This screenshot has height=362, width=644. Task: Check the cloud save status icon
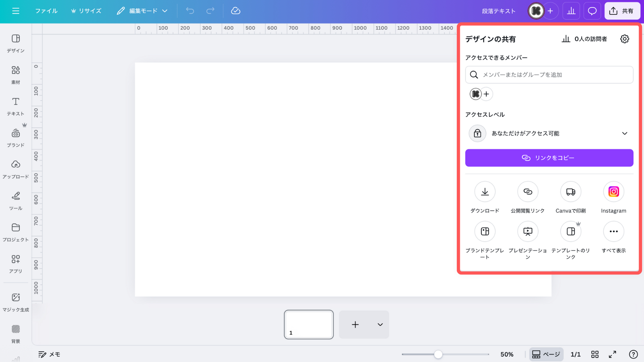click(x=236, y=11)
